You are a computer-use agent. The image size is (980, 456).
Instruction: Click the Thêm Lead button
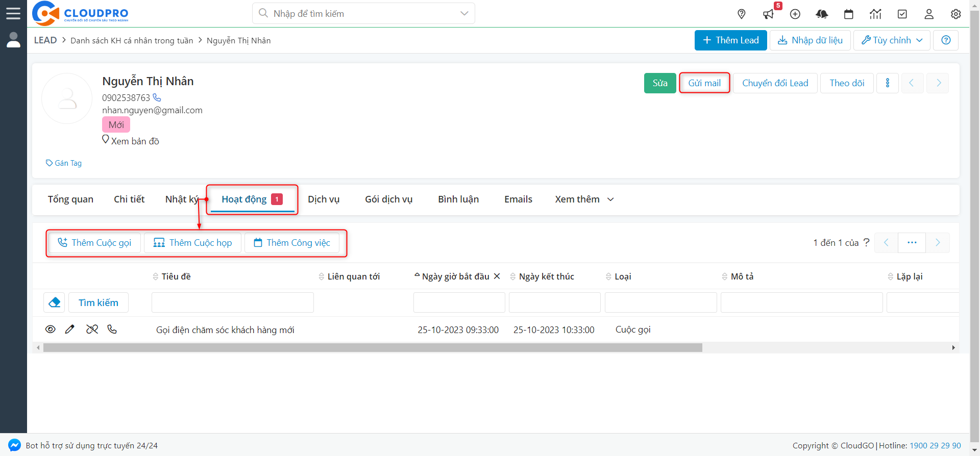click(730, 40)
